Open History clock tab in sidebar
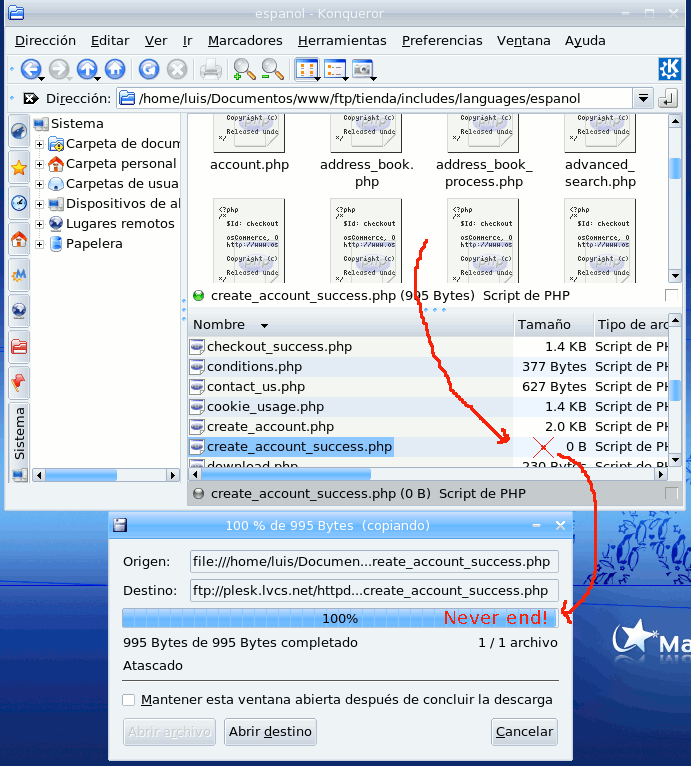Image resolution: width=691 pixels, height=766 pixels. tap(18, 203)
